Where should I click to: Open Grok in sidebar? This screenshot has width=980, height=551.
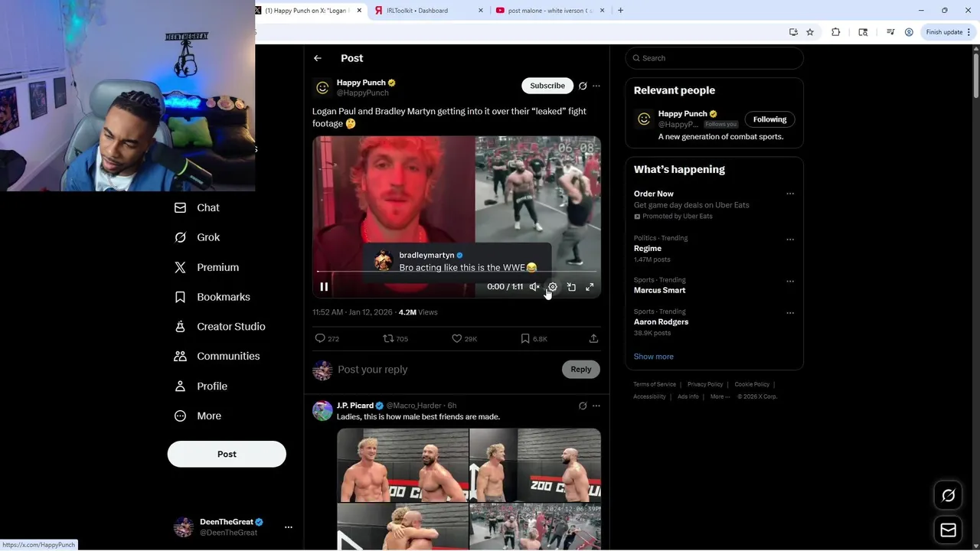point(197,237)
